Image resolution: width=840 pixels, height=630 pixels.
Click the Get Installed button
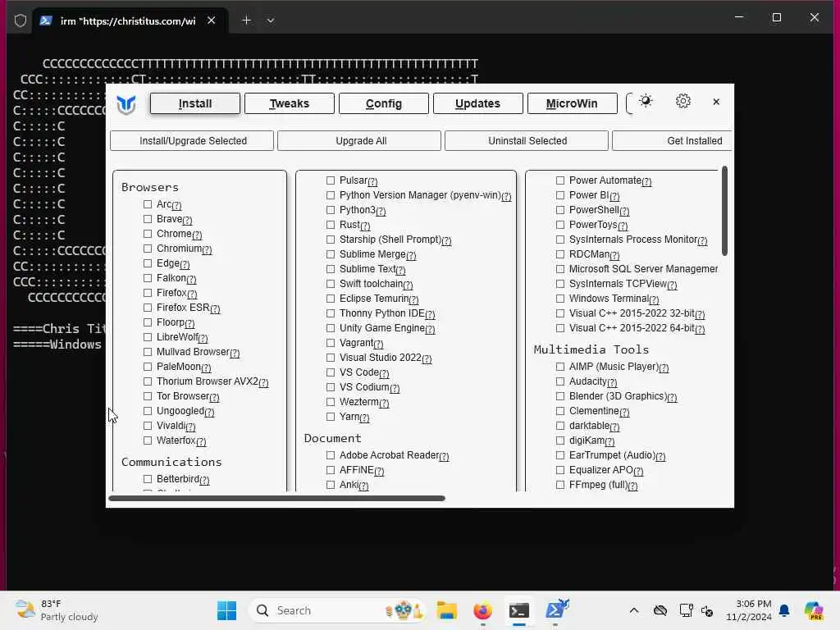tap(673, 141)
